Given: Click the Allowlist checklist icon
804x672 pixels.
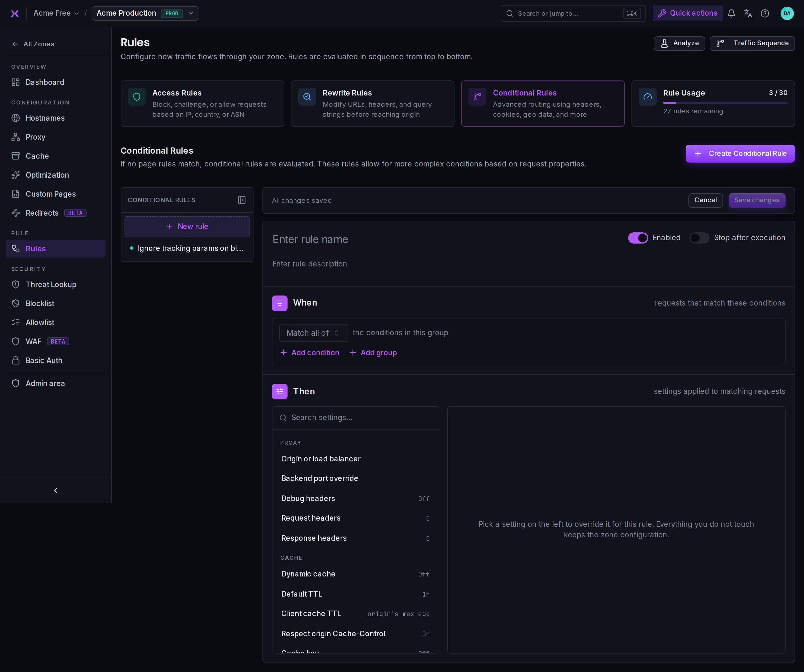Looking at the screenshot, I should [16, 323].
